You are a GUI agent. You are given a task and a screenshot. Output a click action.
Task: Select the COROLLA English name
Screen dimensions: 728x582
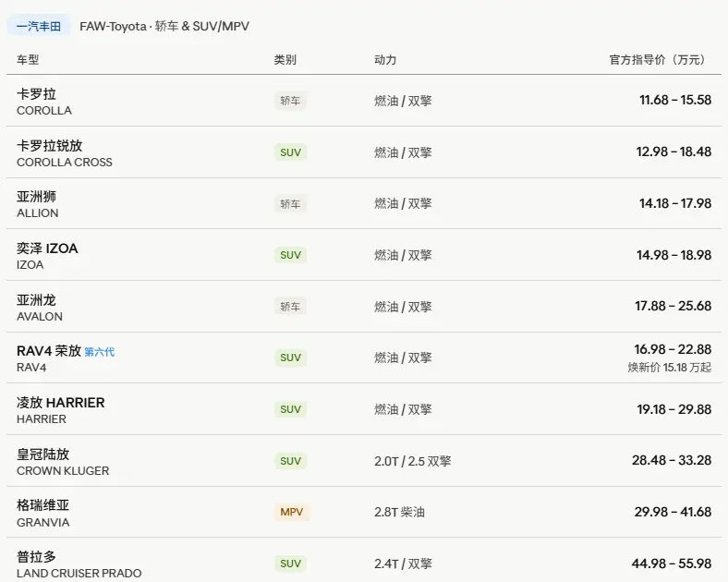[44, 111]
